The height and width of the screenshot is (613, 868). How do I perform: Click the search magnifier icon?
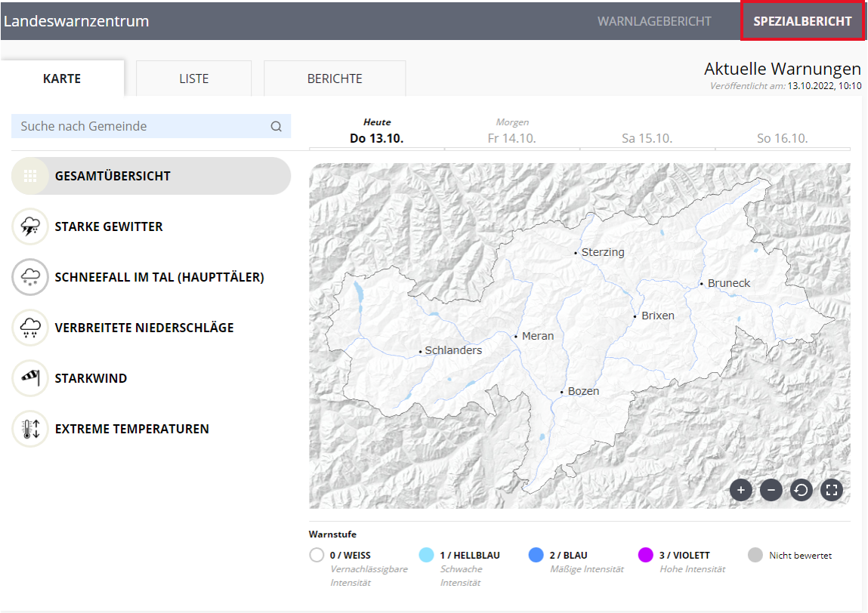[276, 126]
